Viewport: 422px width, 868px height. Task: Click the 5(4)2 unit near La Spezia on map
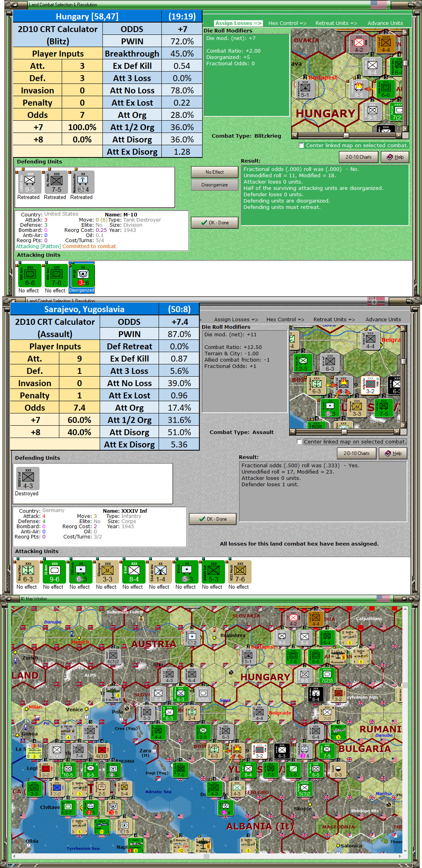tap(57, 751)
